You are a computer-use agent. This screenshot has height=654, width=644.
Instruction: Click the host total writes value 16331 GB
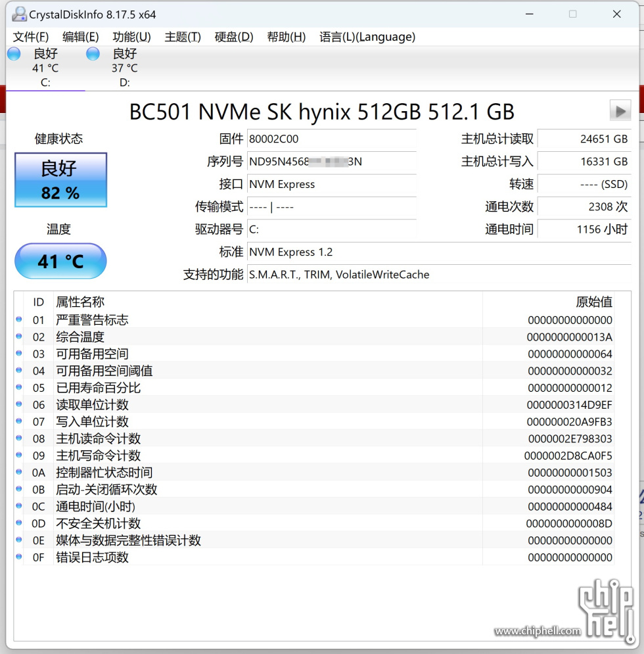(x=584, y=162)
